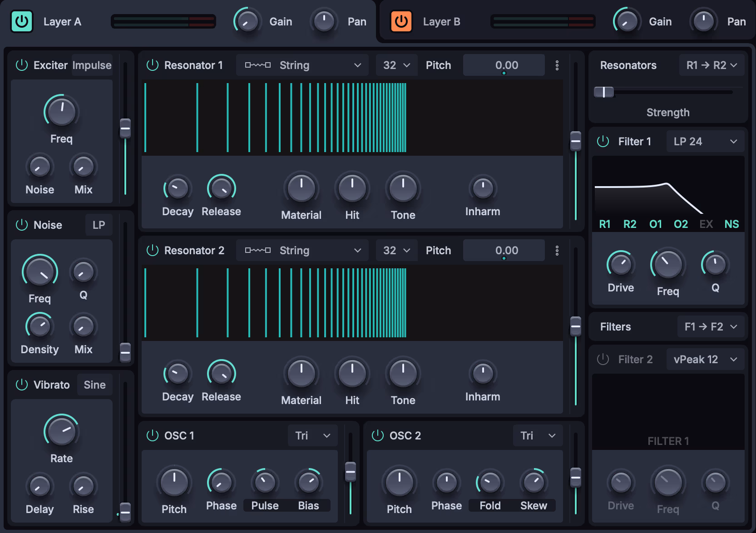This screenshot has height=533, width=756.
Task: Click the Filter 2 power icon
Action: click(603, 360)
